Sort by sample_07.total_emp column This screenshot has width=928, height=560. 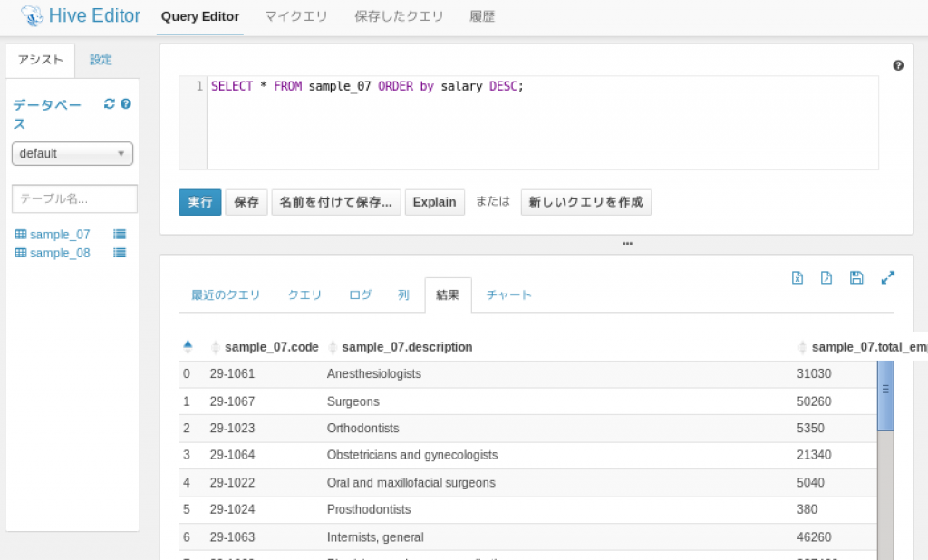[869, 347]
